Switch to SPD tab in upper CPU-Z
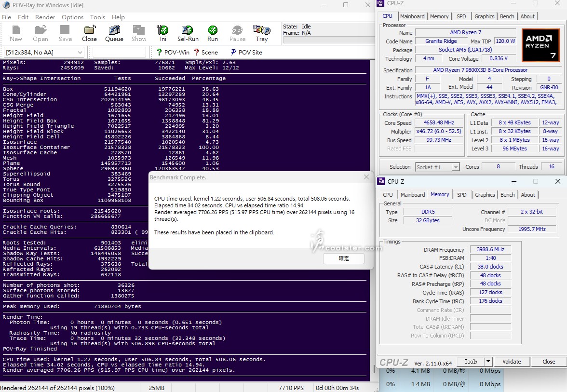The image size is (567, 392). click(461, 16)
